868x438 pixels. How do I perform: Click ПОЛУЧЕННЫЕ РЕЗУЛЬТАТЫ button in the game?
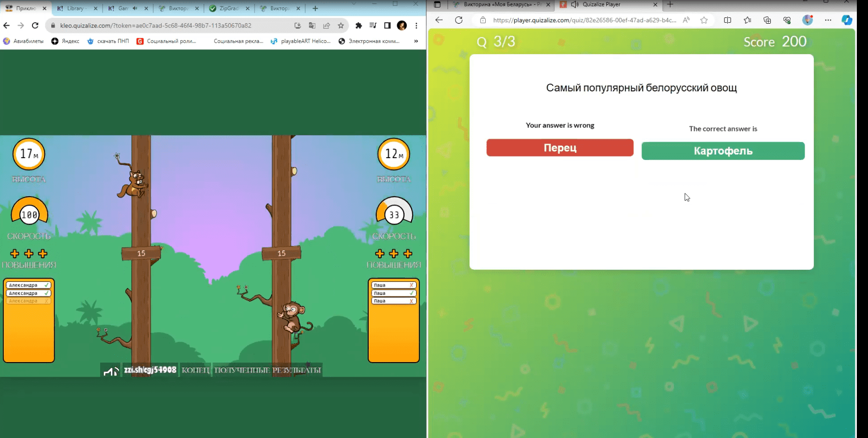coord(268,370)
